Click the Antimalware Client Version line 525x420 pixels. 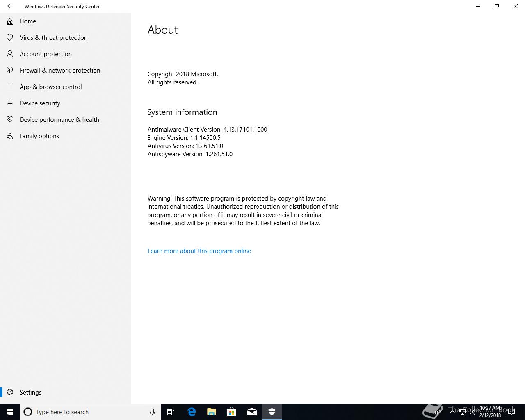coord(207,130)
